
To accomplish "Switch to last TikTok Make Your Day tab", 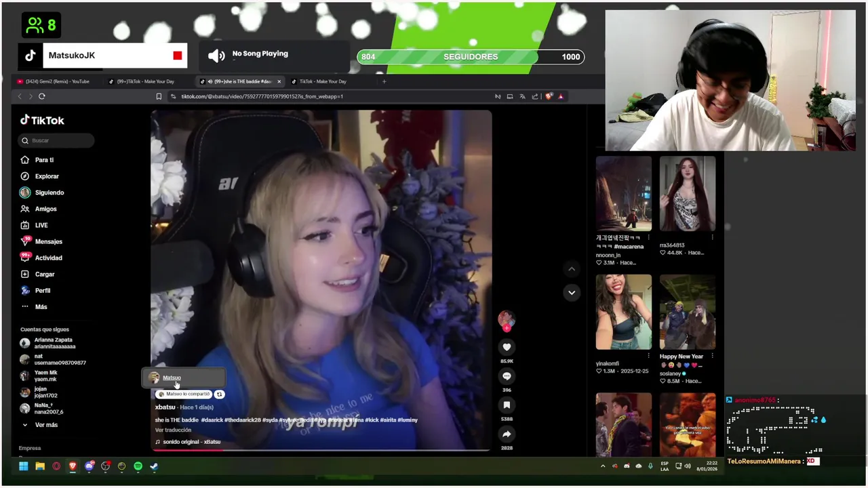I will click(x=328, y=81).
